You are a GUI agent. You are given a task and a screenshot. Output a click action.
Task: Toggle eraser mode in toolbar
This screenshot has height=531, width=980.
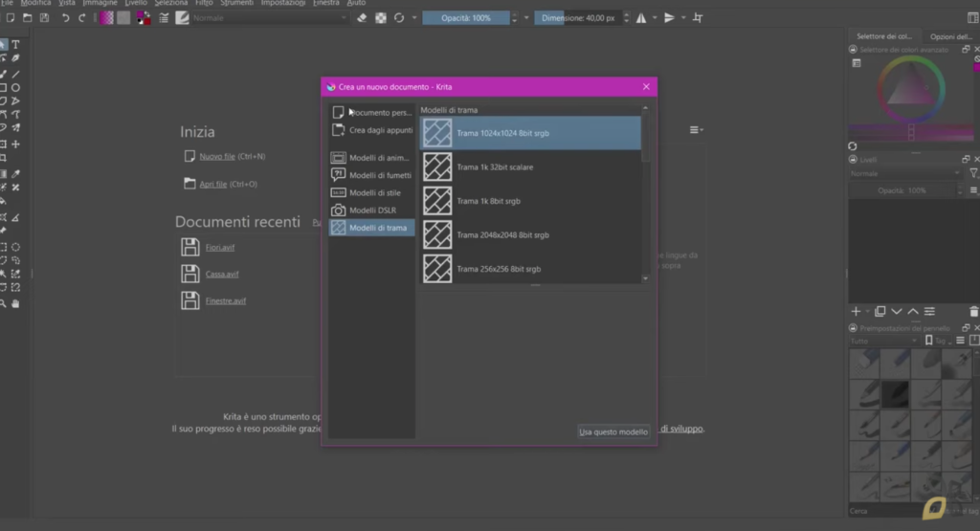tap(362, 18)
